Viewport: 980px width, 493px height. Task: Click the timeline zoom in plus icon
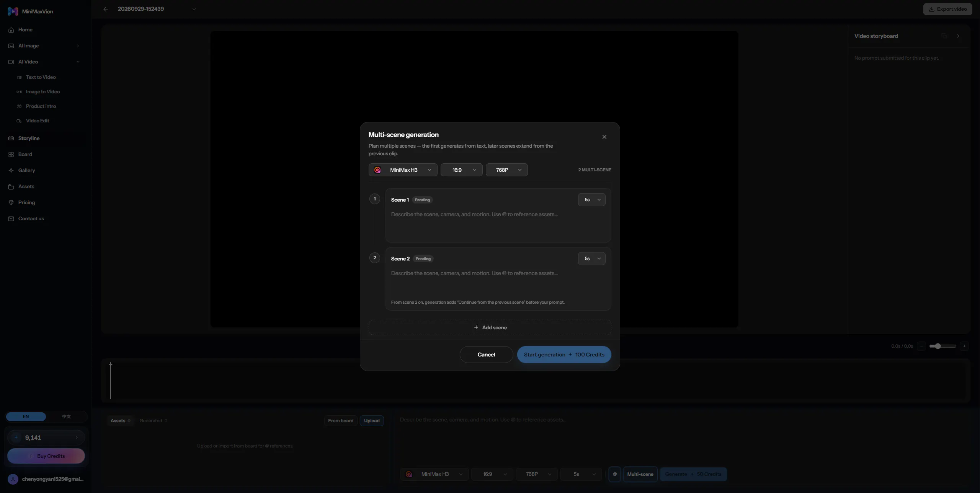964,346
